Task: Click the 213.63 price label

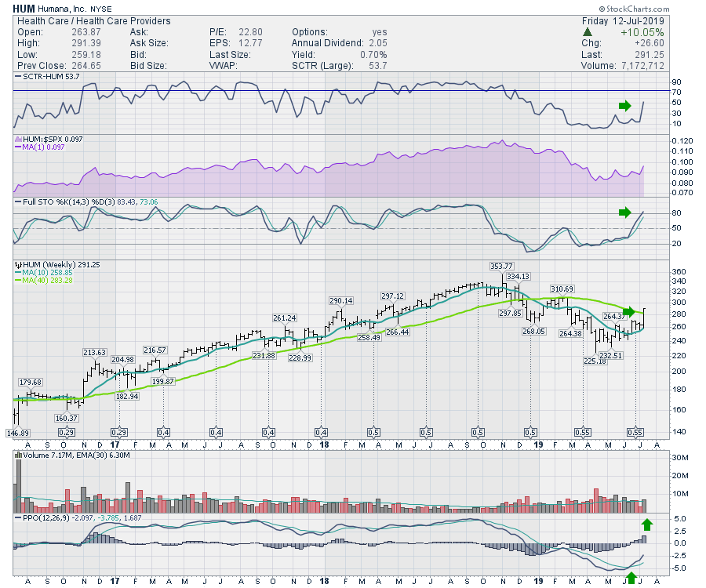Action: (x=95, y=352)
